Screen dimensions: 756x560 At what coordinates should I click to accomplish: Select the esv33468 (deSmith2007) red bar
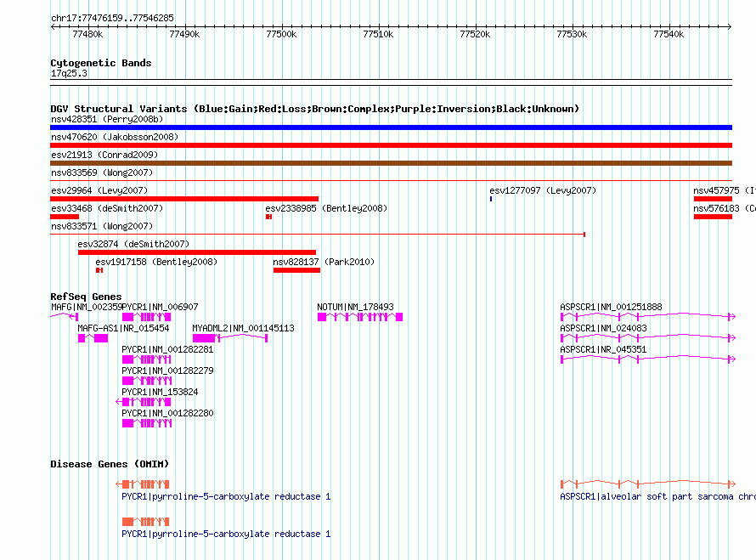tap(65, 217)
